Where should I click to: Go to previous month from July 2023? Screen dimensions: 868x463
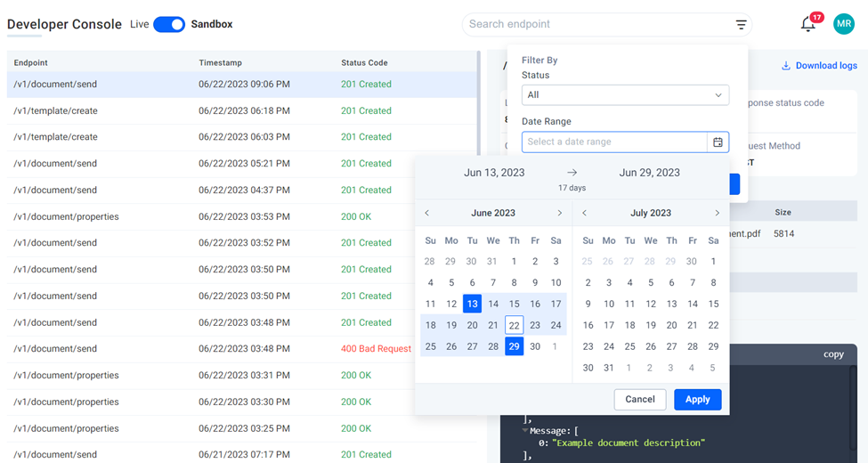point(584,213)
